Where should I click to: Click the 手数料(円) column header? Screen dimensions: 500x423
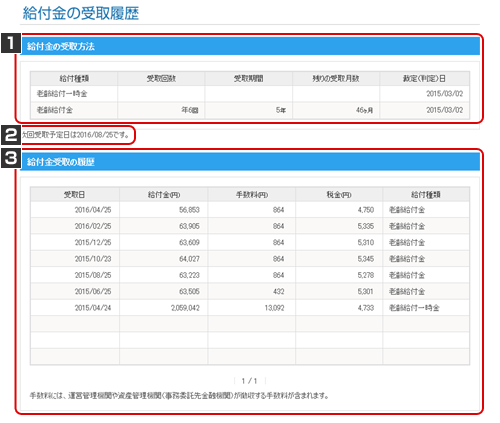click(x=252, y=194)
